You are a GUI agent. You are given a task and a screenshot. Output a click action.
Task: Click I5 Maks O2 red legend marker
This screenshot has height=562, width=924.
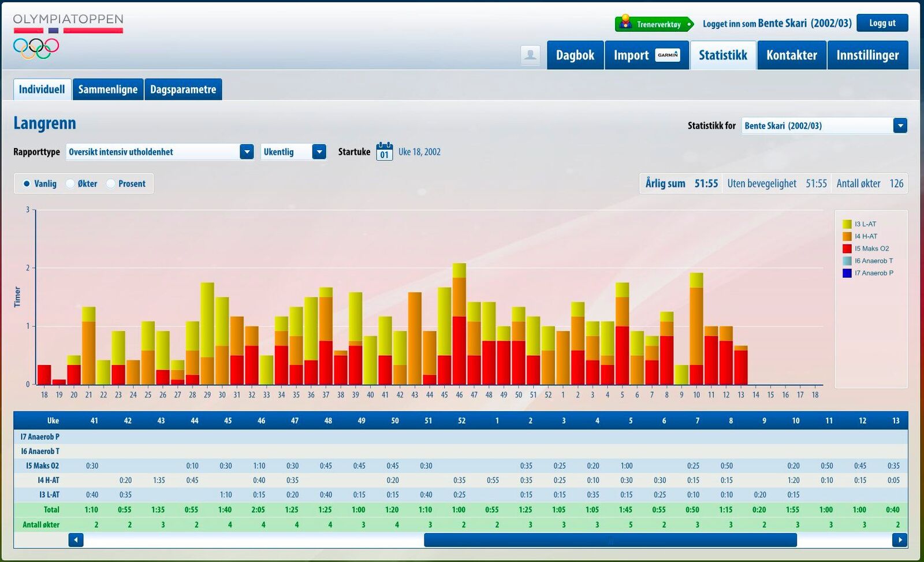pos(847,249)
